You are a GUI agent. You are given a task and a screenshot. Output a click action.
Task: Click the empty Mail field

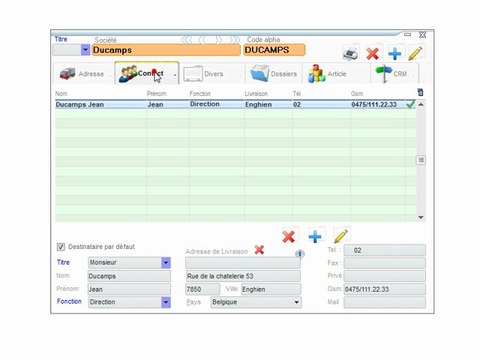385,302
